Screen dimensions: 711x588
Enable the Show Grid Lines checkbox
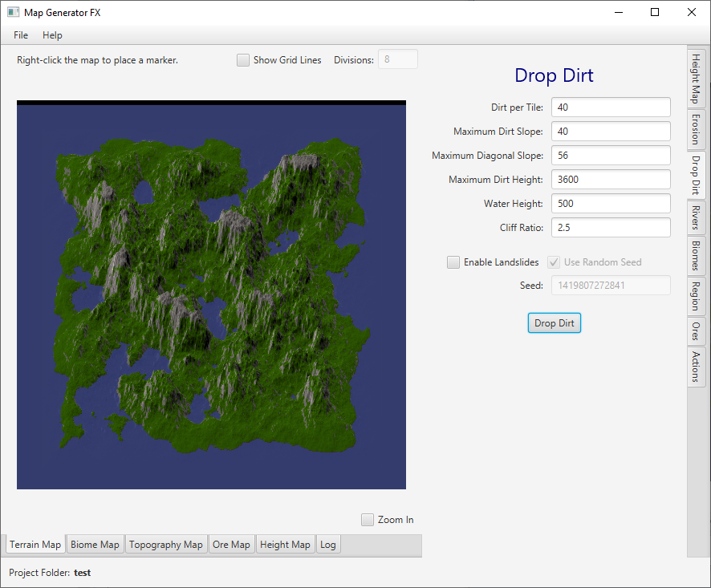tap(243, 60)
